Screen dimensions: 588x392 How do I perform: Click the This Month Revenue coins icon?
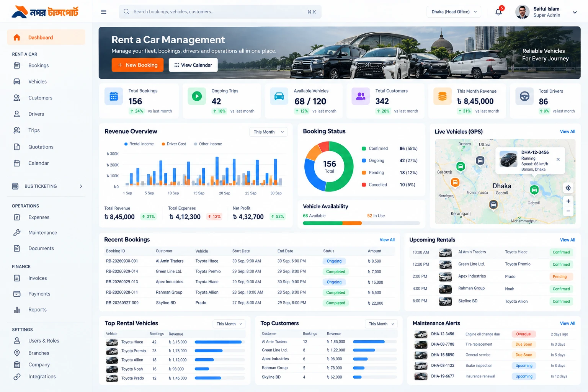pyautogui.click(x=443, y=96)
